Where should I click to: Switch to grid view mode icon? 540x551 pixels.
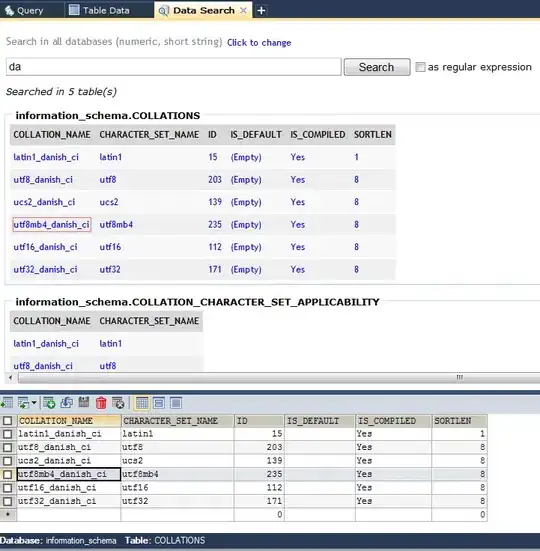[x=142, y=403]
